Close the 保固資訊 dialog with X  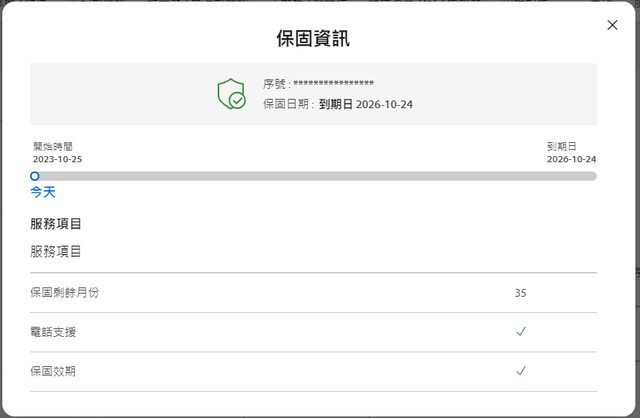click(612, 25)
